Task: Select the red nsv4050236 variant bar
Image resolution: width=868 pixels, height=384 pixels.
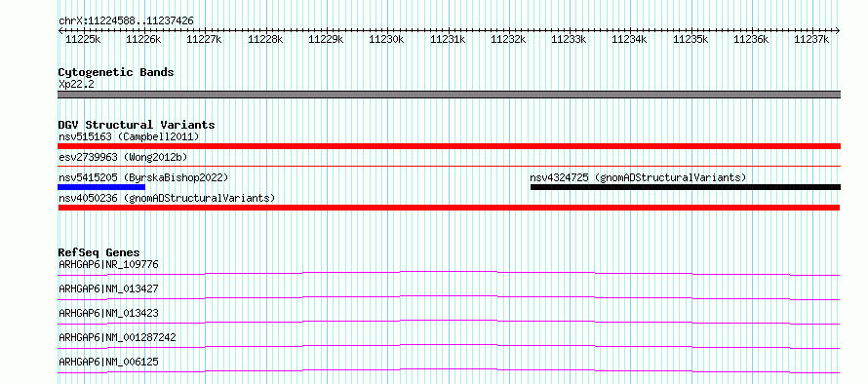Action: point(449,208)
